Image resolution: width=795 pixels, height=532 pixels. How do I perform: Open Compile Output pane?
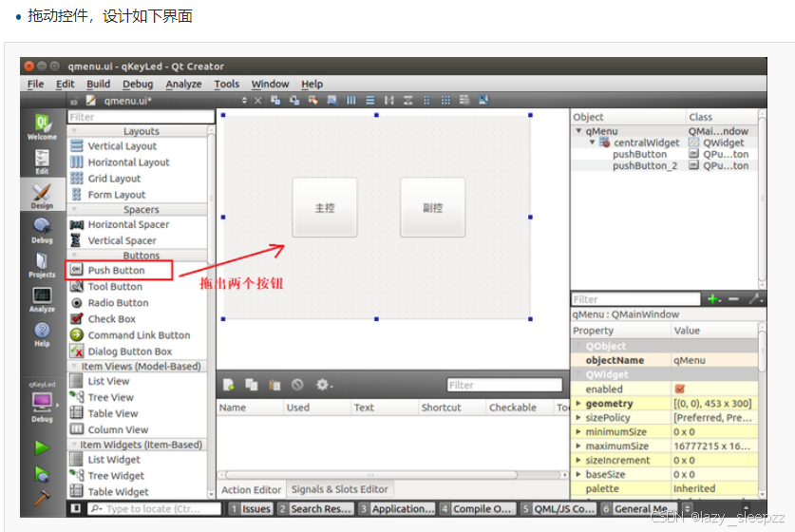click(478, 508)
